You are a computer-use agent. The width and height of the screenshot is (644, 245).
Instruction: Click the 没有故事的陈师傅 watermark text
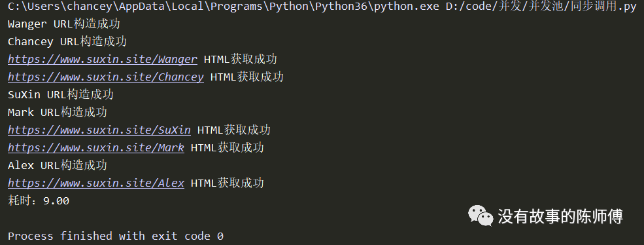point(560,216)
